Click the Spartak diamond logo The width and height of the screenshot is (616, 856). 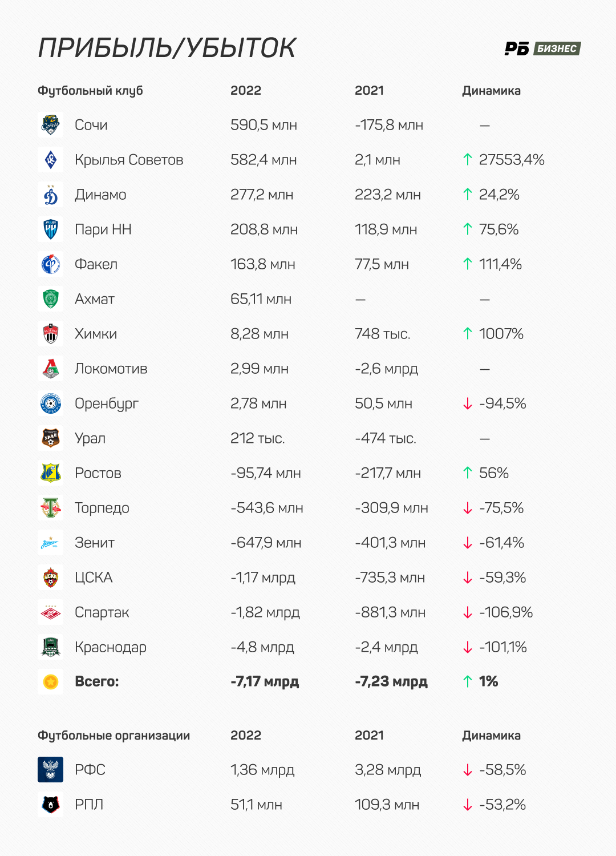[x=51, y=612]
